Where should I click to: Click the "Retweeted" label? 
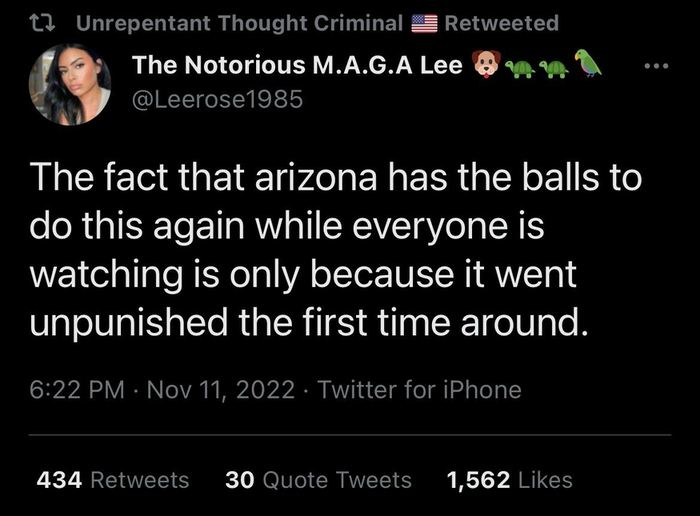click(x=500, y=22)
